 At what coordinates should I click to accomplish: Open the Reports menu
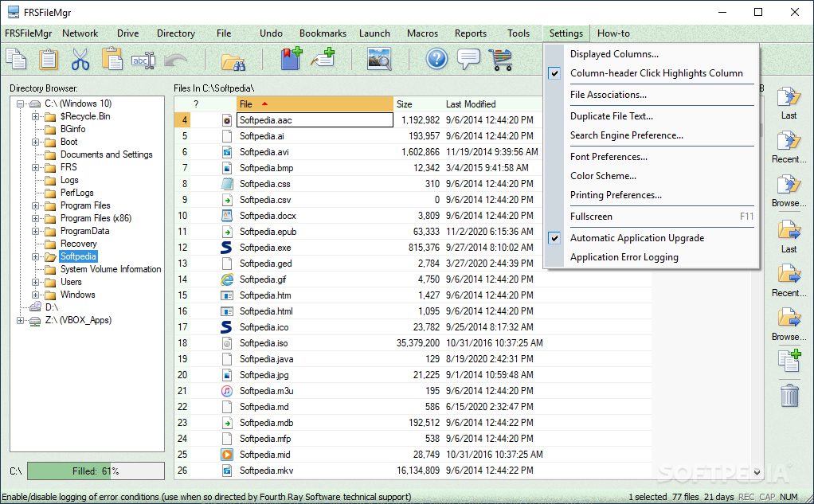[x=471, y=33]
